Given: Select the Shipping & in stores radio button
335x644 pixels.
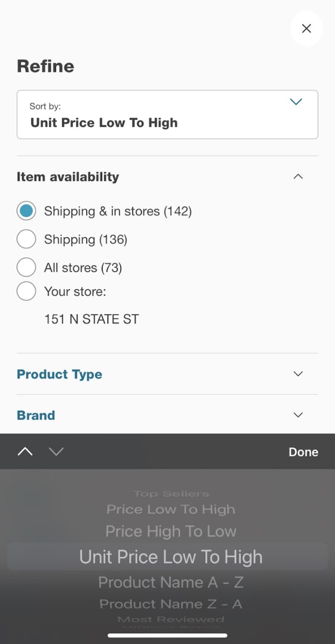Looking at the screenshot, I should (x=26, y=211).
